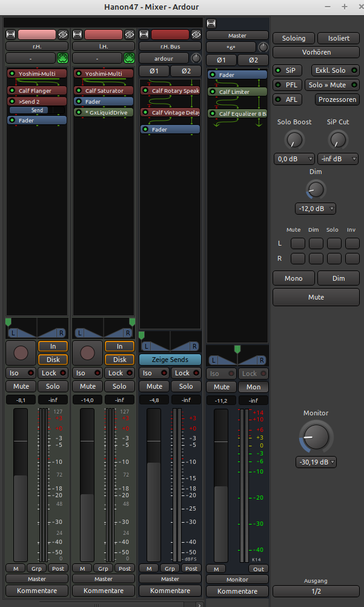
Task: Click the trim knob next to *6* on Master
Action: [x=263, y=47]
